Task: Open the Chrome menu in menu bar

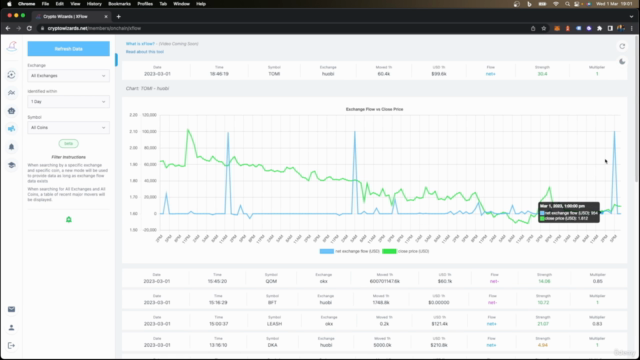Action: pyautogui.click(x=27, y=4)
